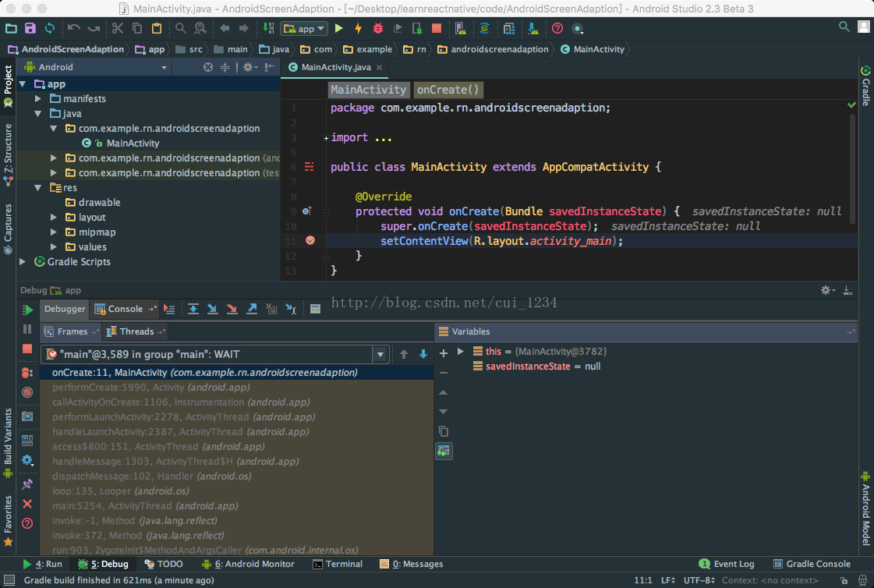Image resolution: width=874 pixels, height=588 pixels.
Task: Switch to the Console tab
Action: tap(125, 309)
